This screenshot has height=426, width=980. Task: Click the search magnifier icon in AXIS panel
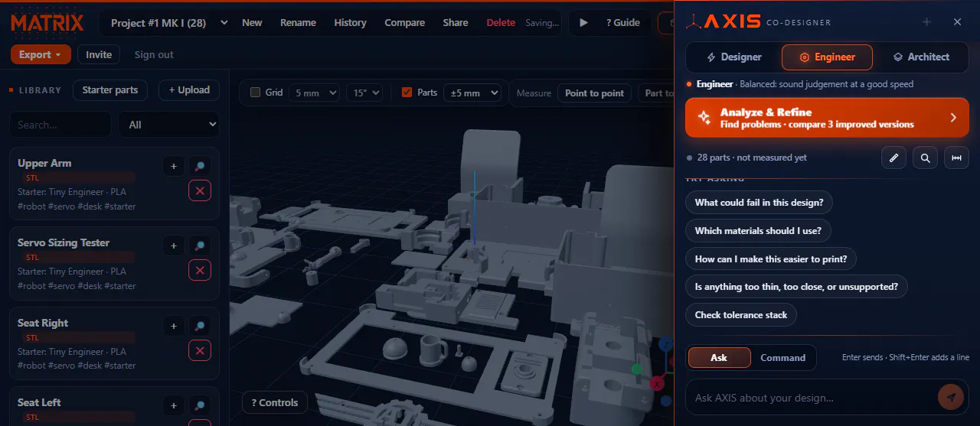coord(926,158)
